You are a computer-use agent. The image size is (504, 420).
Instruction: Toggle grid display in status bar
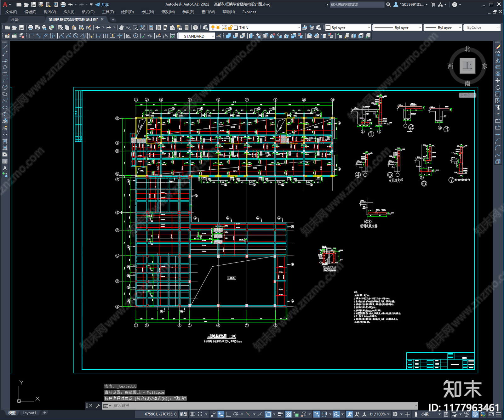click(192, 414)
